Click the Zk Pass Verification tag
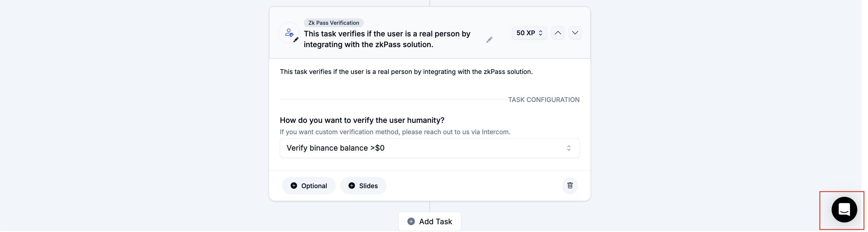This screenshot has height=232, width=868. tap(333, 23)
